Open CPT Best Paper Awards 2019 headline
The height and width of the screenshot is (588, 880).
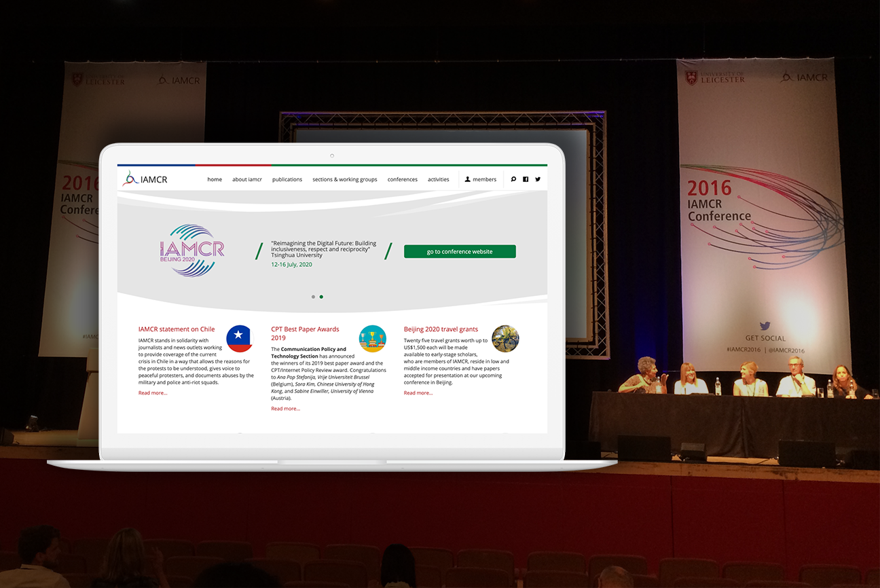305,333
